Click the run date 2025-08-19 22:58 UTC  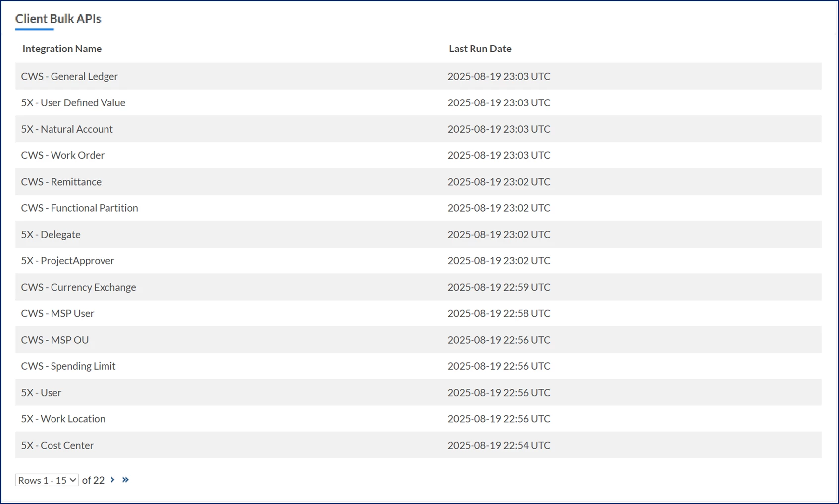coord(499,313)
